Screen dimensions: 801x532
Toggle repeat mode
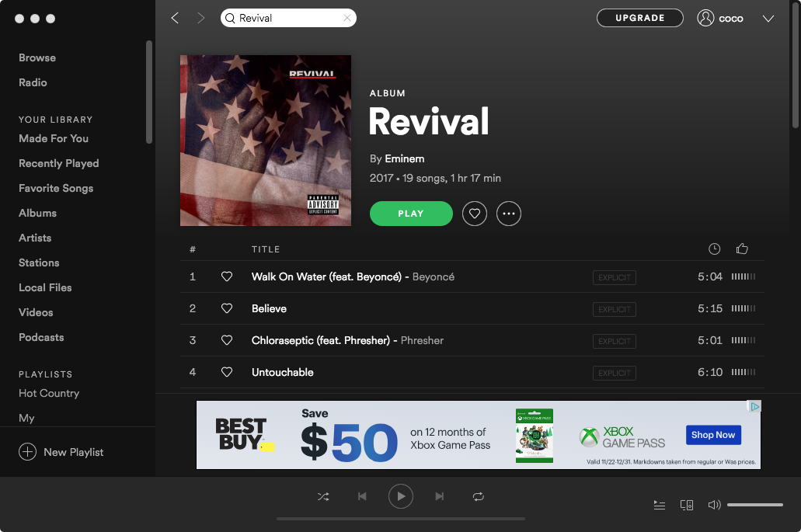[478, 496]
